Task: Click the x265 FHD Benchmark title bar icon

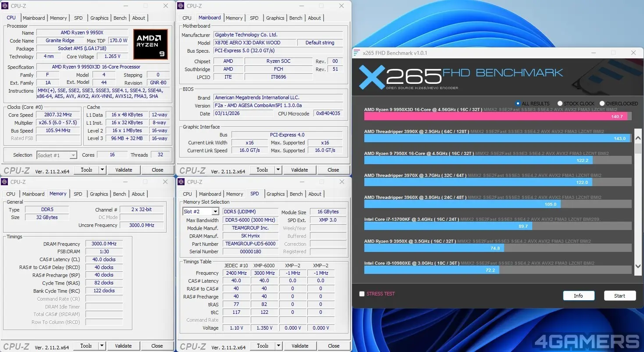Action: click(x=357, y=53)
